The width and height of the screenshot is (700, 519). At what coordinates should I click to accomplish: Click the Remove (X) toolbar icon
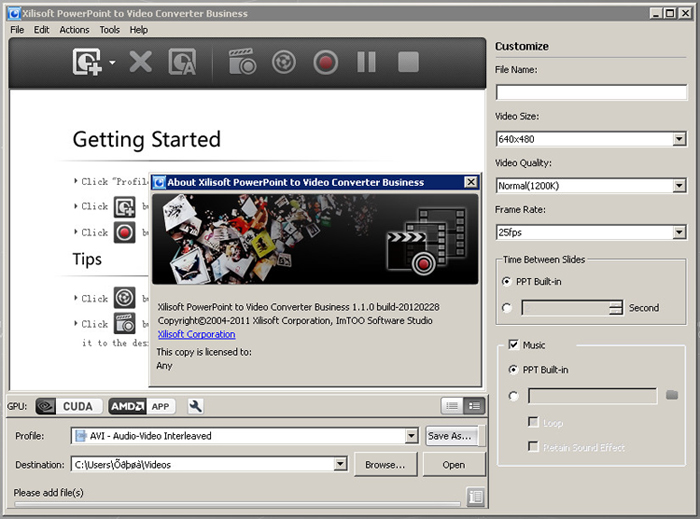click(141, 62)
